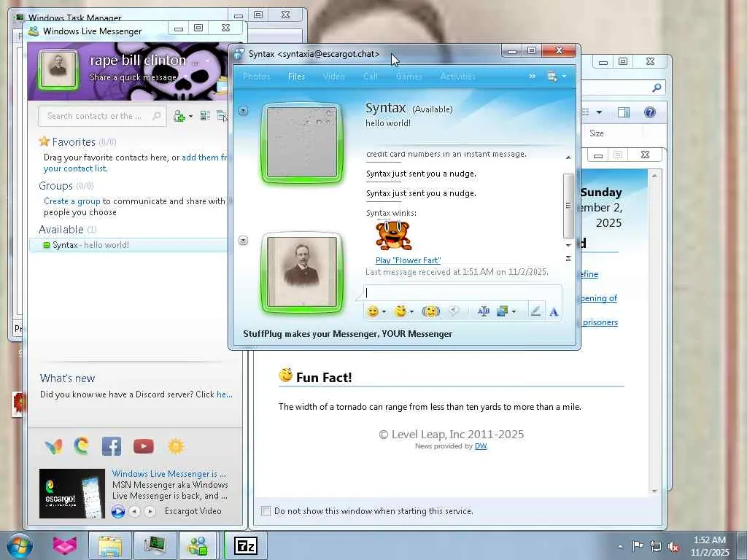Click the search magnifier in contacts box
Screen dimensions: 747x560
pos(156,116)
